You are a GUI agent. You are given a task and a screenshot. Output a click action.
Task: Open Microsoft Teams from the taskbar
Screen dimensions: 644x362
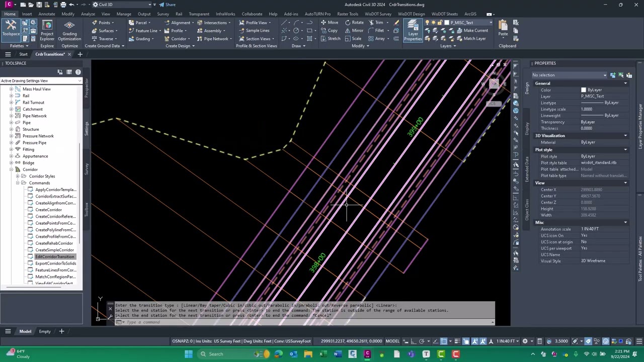coord(411,354)
